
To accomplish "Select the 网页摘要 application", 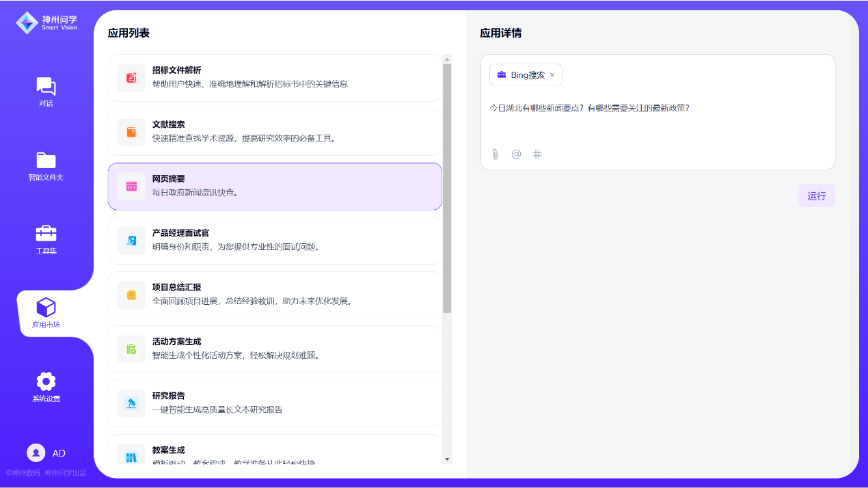I will [x=275, y=187].
